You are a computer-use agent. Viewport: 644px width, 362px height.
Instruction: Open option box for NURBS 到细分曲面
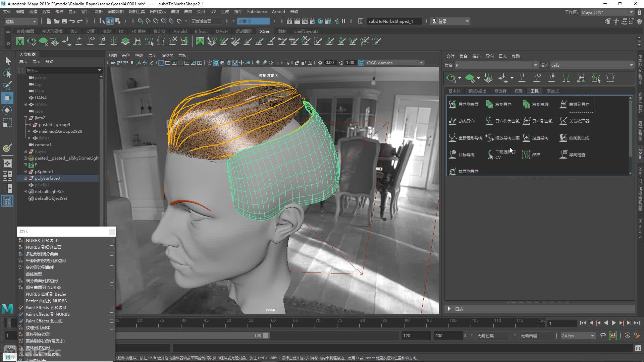pos(112,247)
